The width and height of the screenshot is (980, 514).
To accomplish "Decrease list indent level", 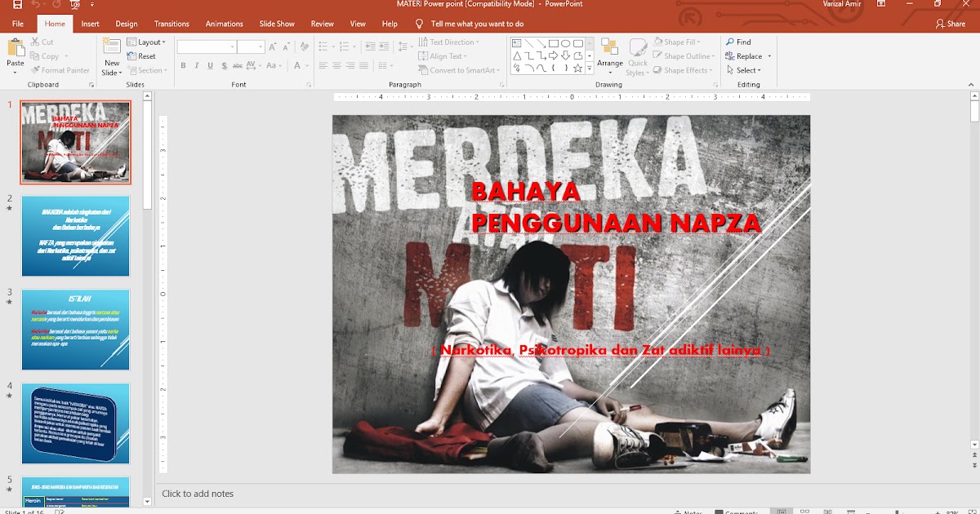I will coord(370,47).
